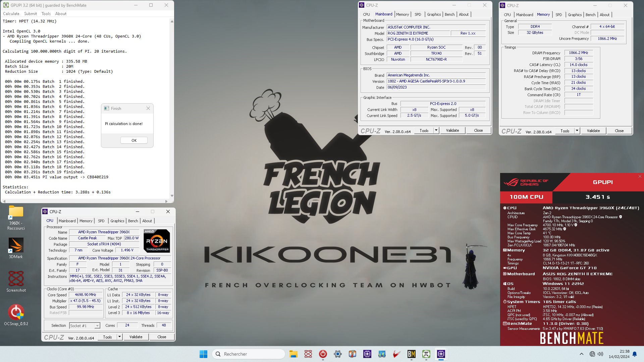Click the active CPU-Z icon in taskbar
The image size is (644, 362).
pyautogui.click(x=441, y=354)
